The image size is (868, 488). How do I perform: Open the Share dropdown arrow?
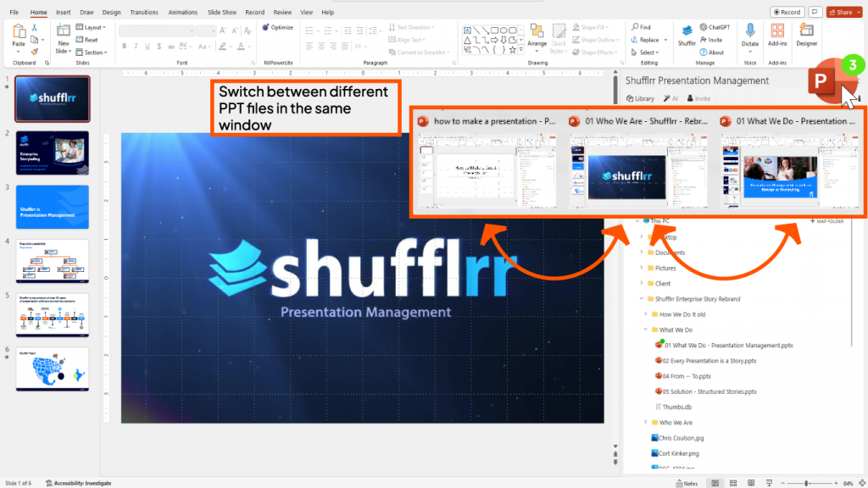coord(858,12)
